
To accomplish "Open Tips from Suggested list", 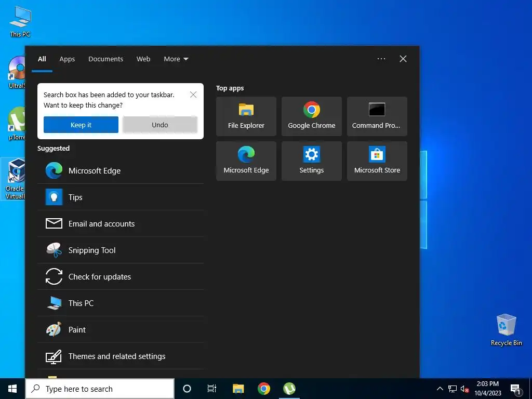I will [121, 197].
